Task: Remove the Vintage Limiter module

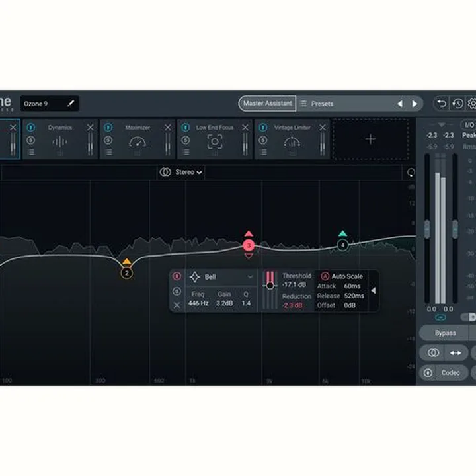Action: pyautogui.click(x=323, y=128)
